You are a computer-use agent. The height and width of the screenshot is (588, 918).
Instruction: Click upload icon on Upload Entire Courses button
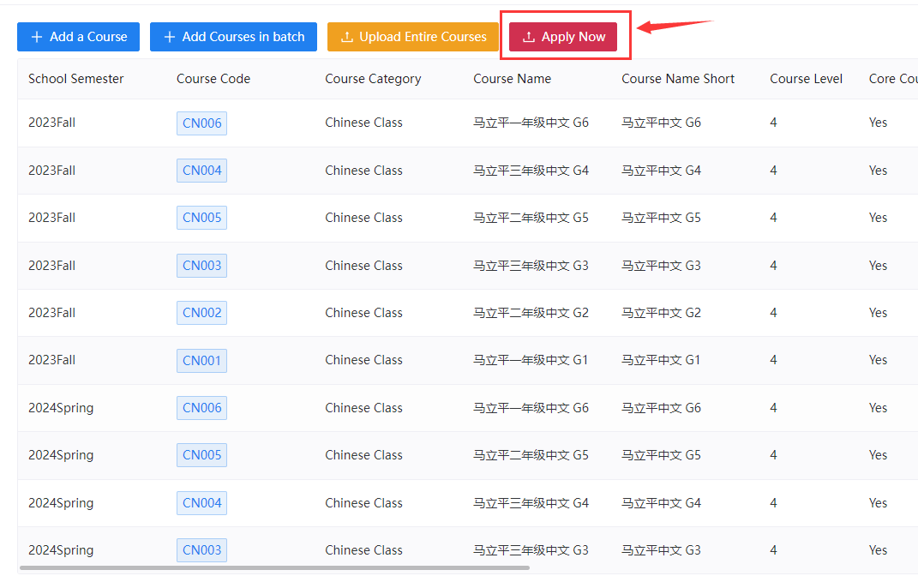coord(346,37)
